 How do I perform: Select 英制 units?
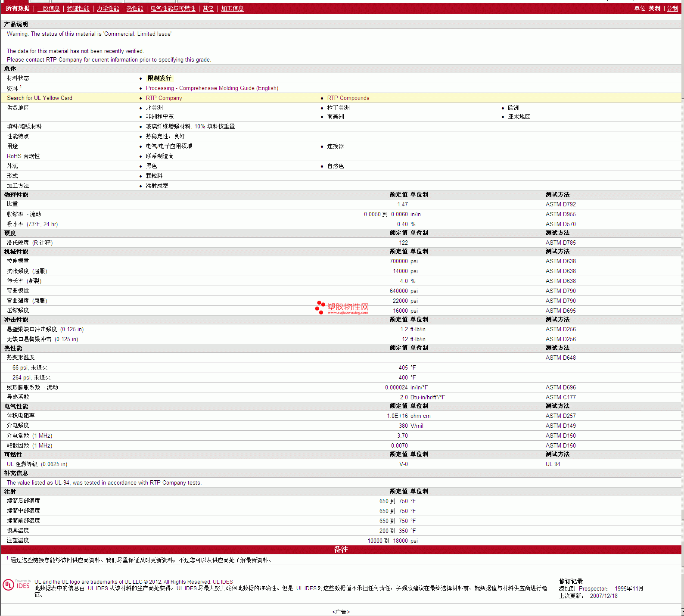pos(654,9)
